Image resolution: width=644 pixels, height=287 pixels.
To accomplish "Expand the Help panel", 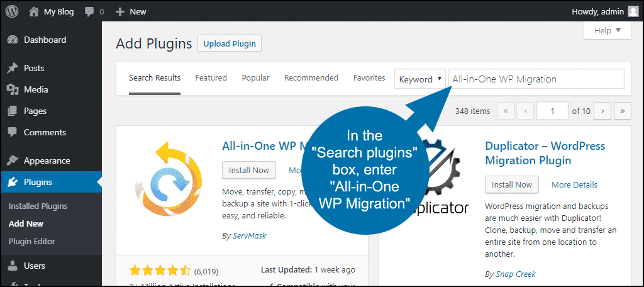I will pyautogui.click(x=607, y=31).
